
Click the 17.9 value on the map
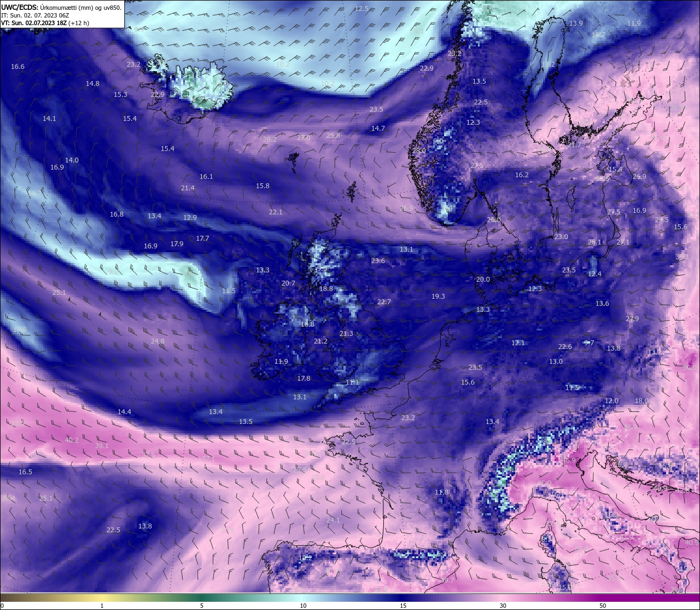pyautogui.click(x=177, y=243)
